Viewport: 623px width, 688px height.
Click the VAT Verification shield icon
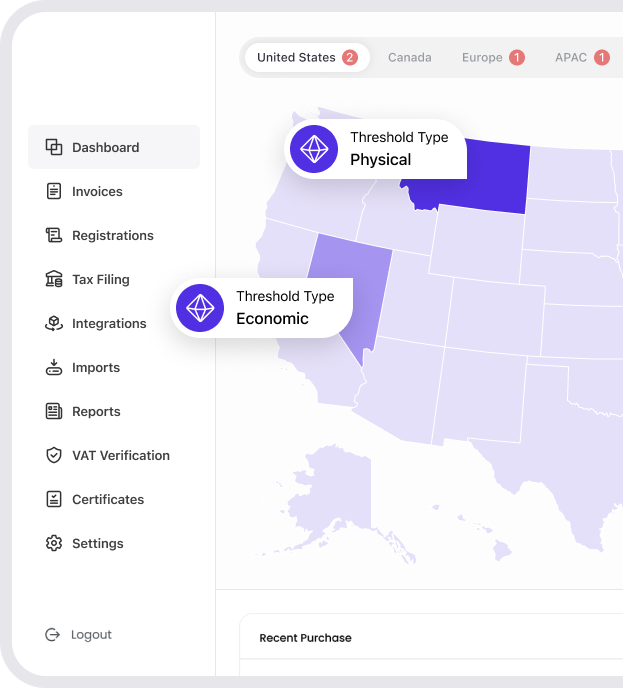54,455
